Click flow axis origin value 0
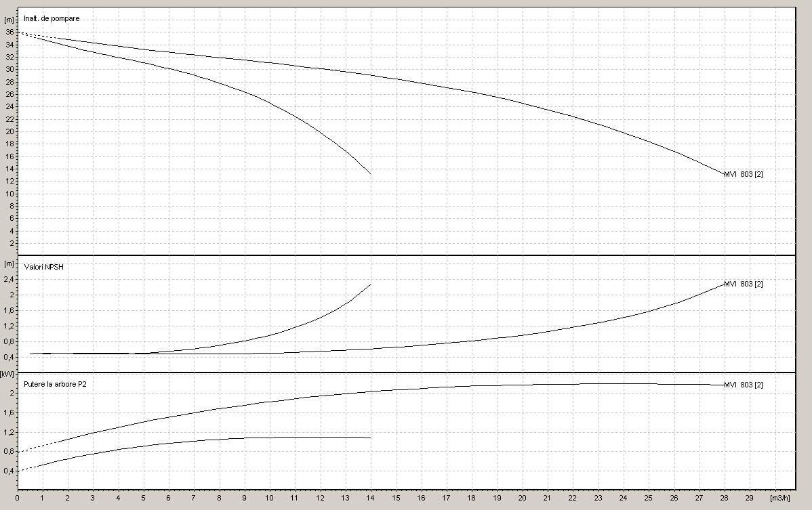 coord(17,498)
